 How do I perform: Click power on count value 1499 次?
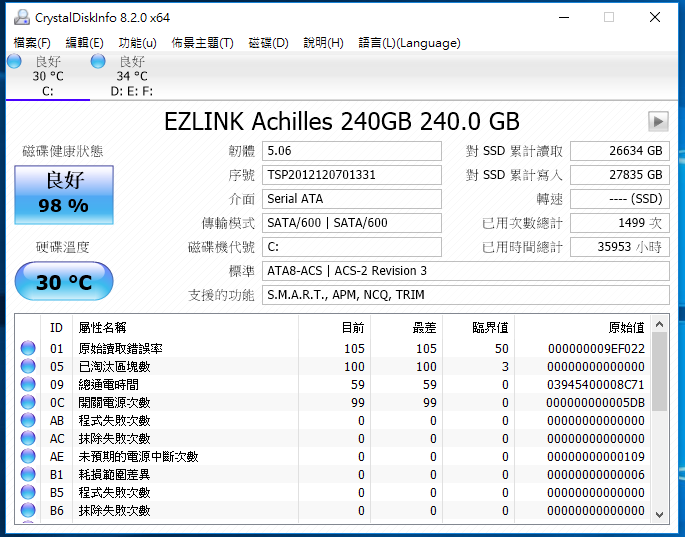620,223
